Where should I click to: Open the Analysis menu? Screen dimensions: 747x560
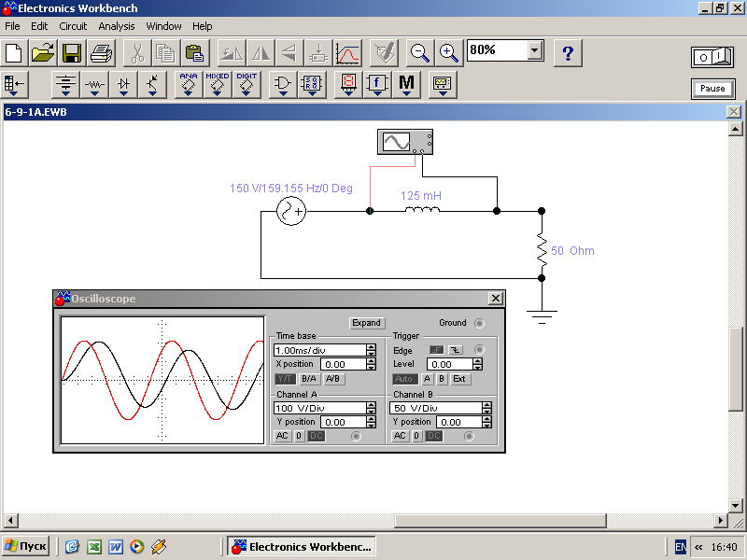116,26
